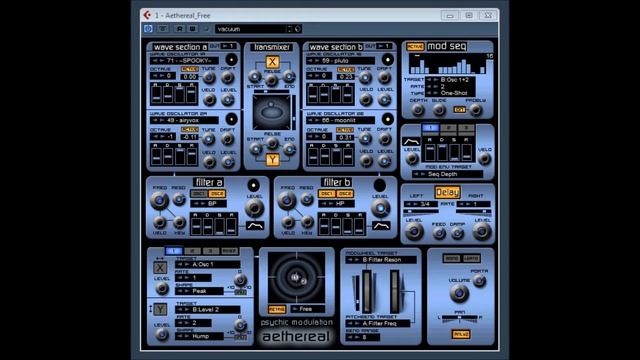Click the filter b Level knob
Screen dimensions: 640x360
[x=380, y=209]
